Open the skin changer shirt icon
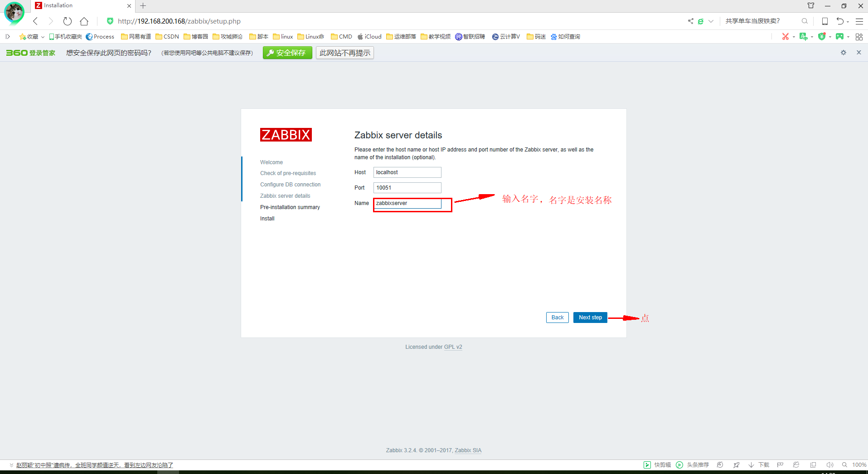Viewport: 868px width, 474px height. [811, 5]
